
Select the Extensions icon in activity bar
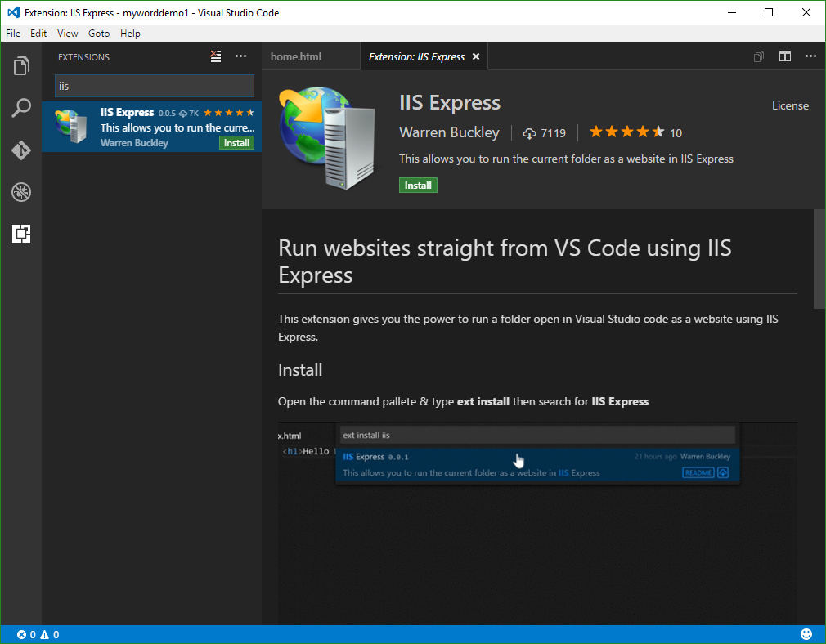click(21, 234)
